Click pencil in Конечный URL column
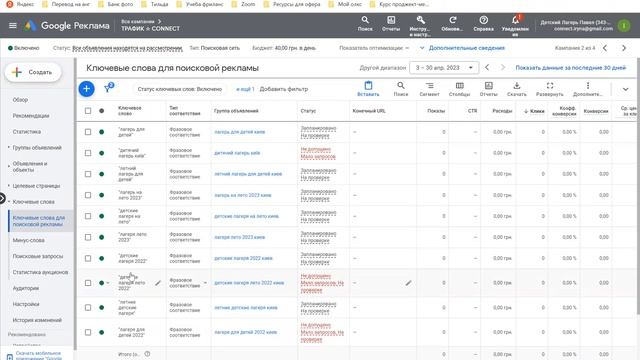This screenshot has width=640, height=360. coord(409,282)
